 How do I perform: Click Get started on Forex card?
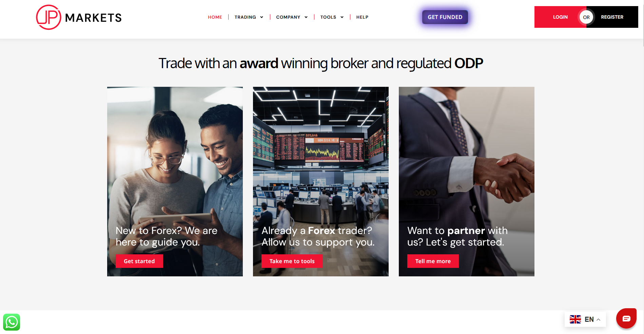tap(139, 261)
